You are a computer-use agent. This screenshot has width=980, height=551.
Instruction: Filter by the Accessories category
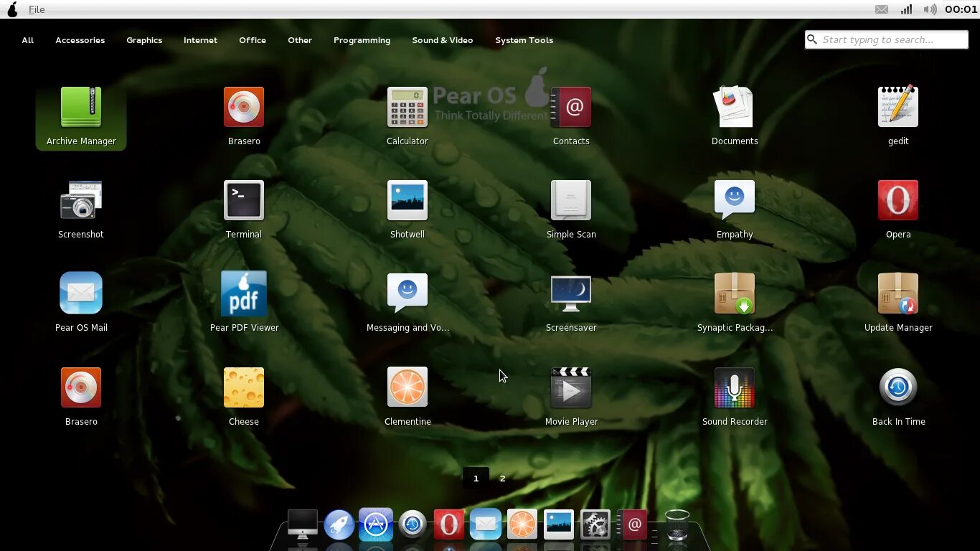[x=80, y=40]
